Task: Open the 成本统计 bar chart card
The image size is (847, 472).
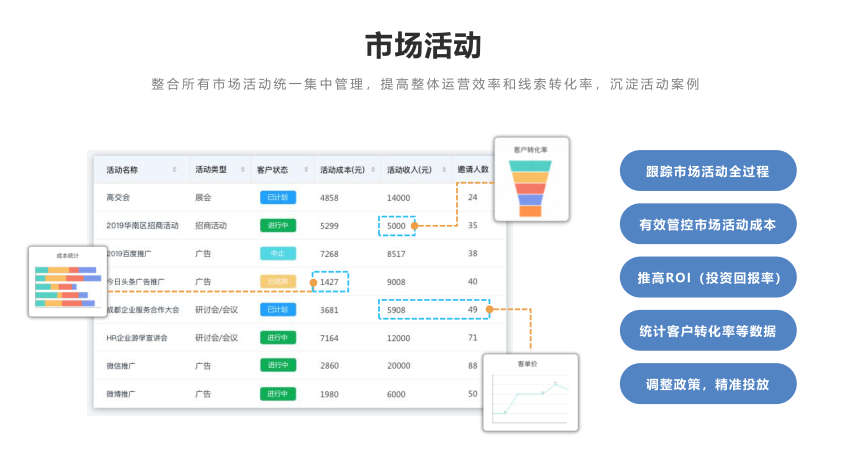Action: 68,281
